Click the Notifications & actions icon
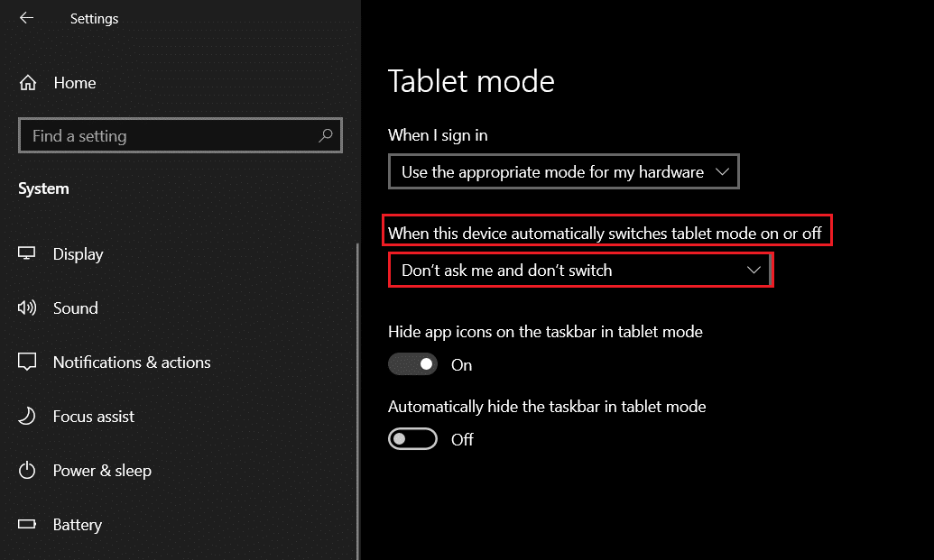 [27, 363]
